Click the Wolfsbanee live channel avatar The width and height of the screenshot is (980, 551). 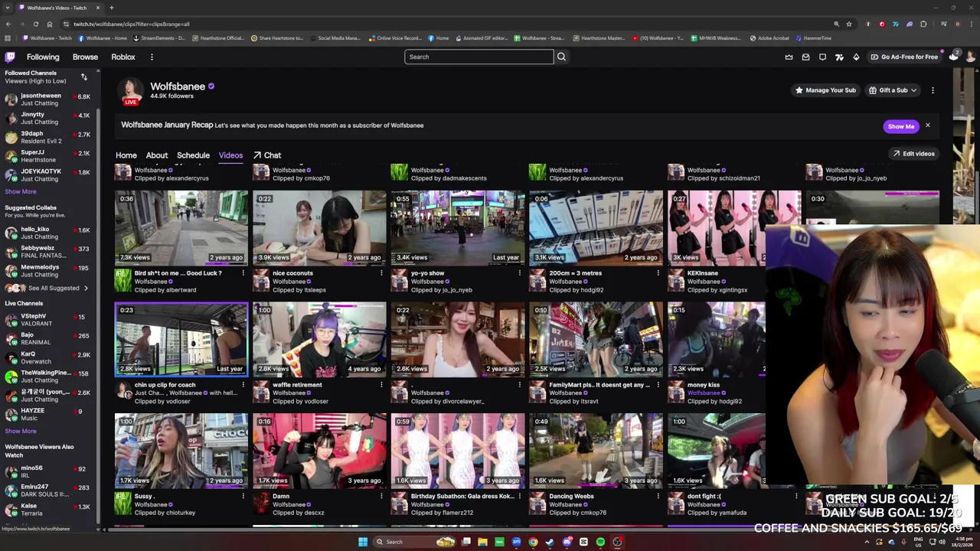[x=131, y=91]
